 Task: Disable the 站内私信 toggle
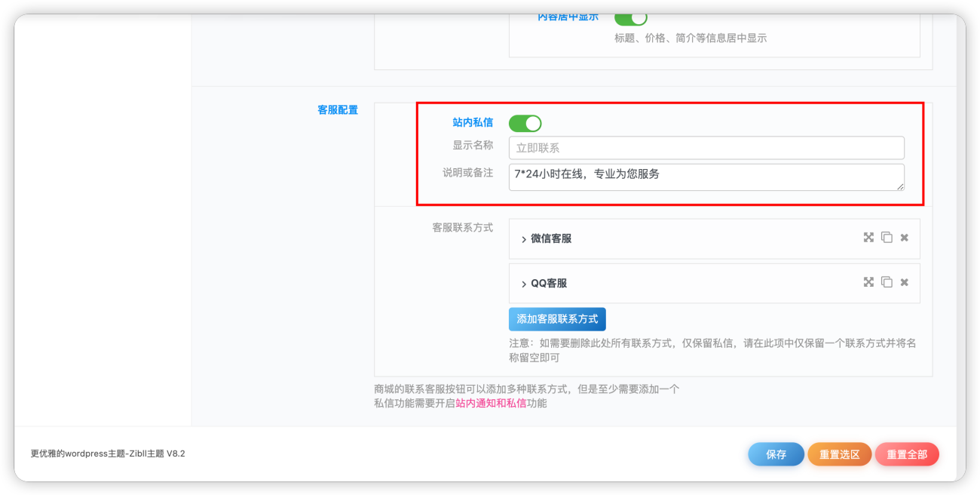[525, 122]
